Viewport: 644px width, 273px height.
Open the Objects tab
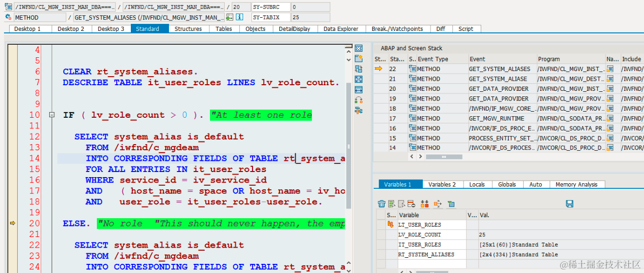pyautogui.click(x=256, y=29)
